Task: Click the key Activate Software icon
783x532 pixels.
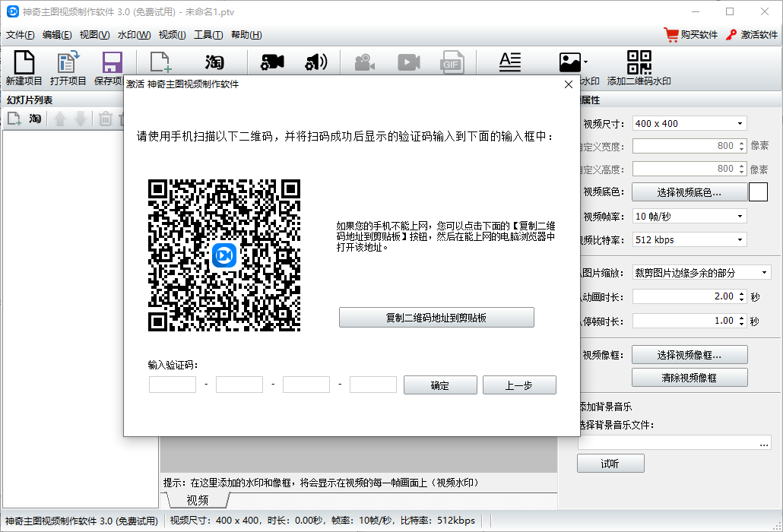Action: pos(731,34)
